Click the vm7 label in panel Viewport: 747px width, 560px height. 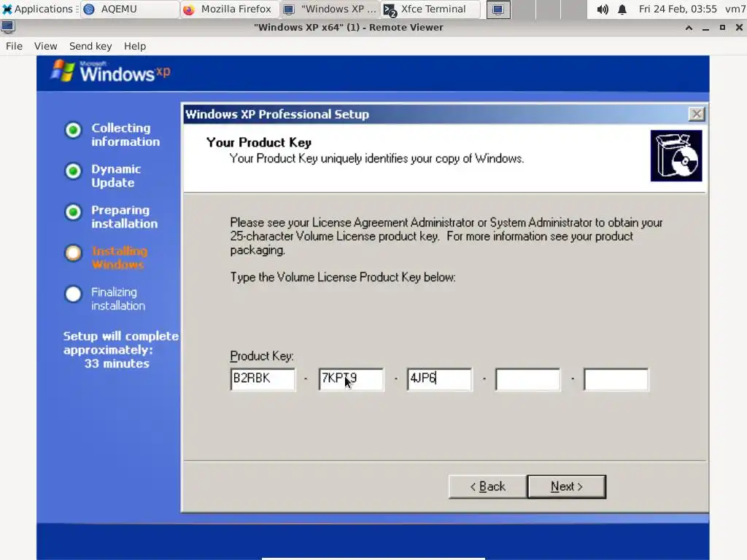pyautogui.click(x=735, y=9)
